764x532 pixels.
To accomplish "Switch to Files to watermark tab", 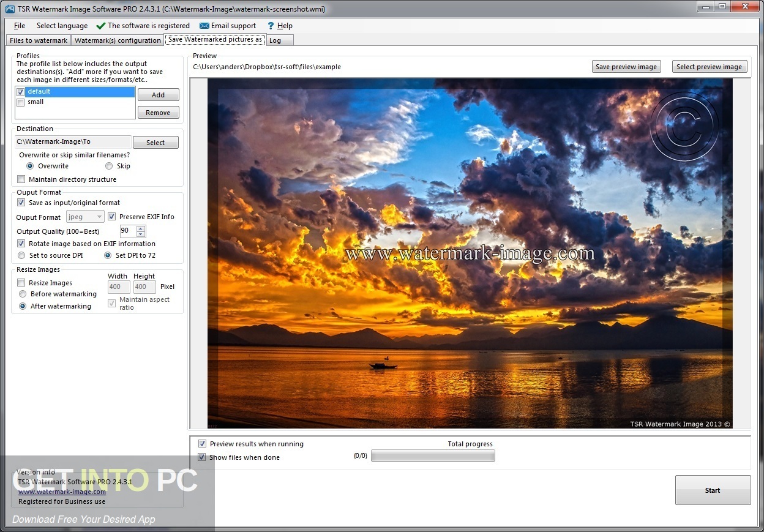I will click(39, 40).
